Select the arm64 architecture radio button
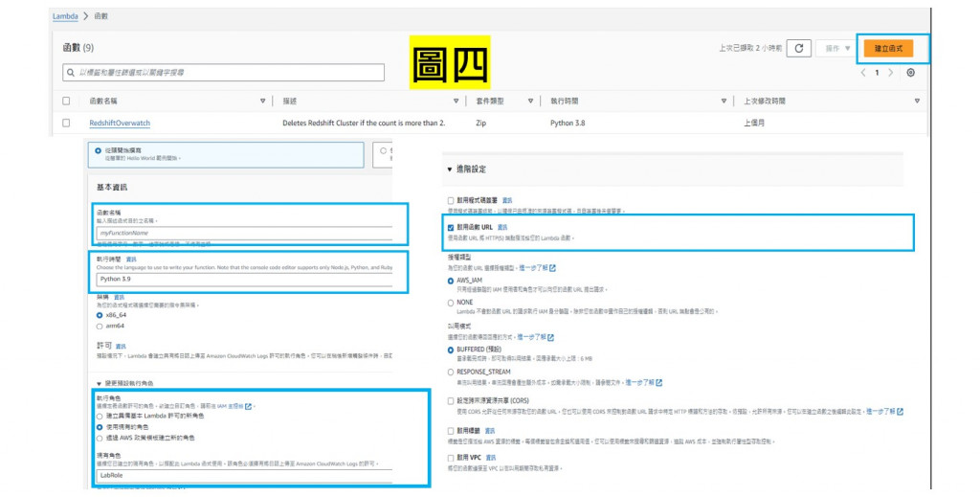Image resolution: width=980 pixels, height=497 pixels. pyautogui.click(x=100, y=327)
